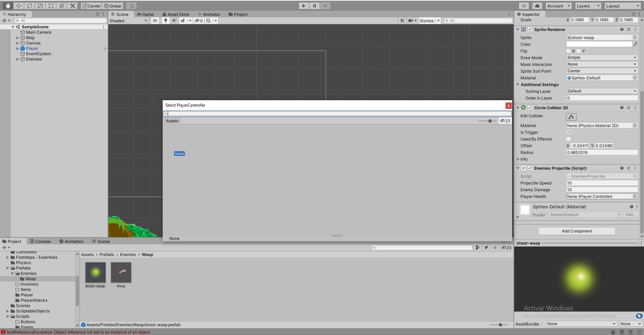Select None item in PlayerController picker
Screen dimensions: 644x335
point(180,154)
